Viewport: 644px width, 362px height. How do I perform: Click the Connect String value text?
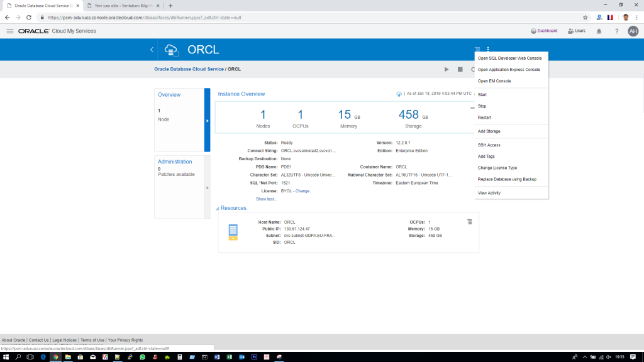click(308, 151)
